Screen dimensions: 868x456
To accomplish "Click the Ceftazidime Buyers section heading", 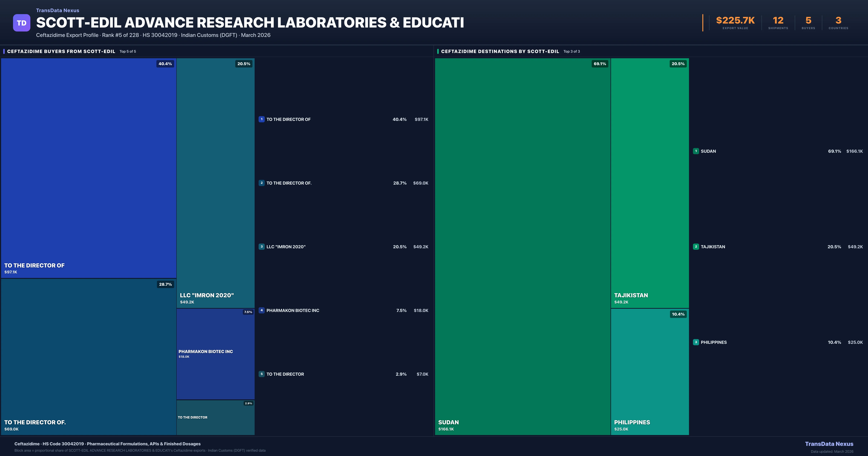I will pyautogui.click(x=61, y=51).
